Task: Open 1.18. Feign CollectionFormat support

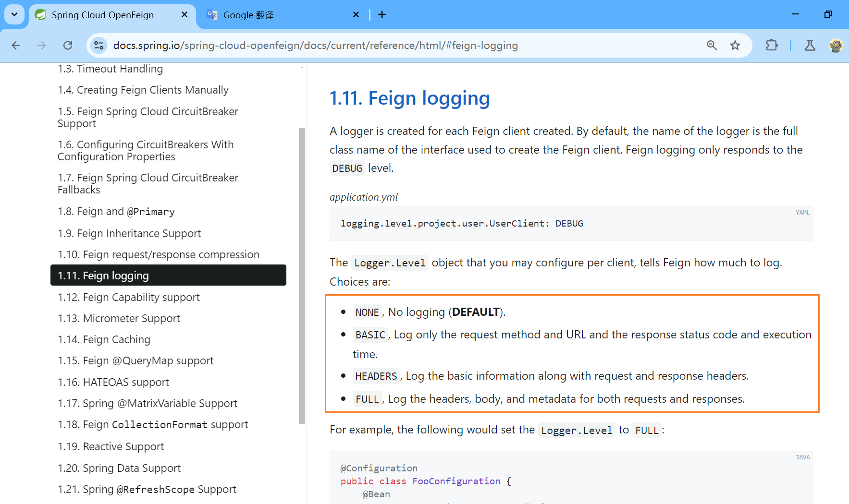Action: click(x=153, y=424)
